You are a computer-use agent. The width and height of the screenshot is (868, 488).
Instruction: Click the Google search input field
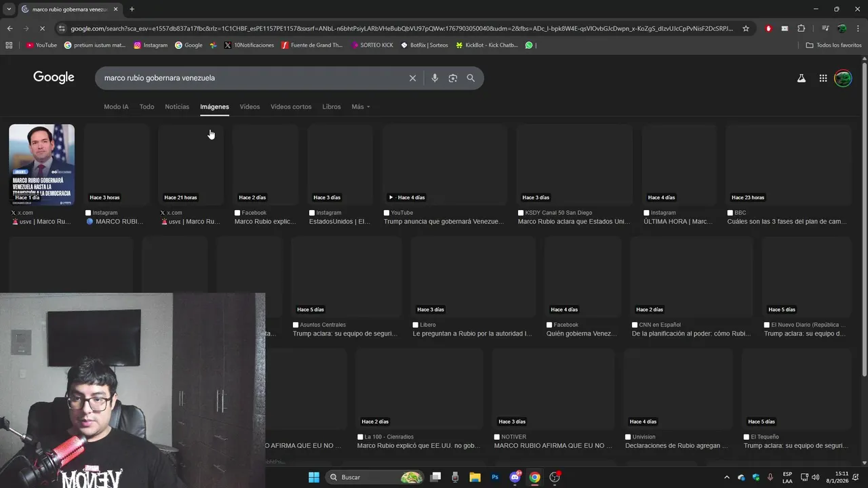click(x=251, y=78)
